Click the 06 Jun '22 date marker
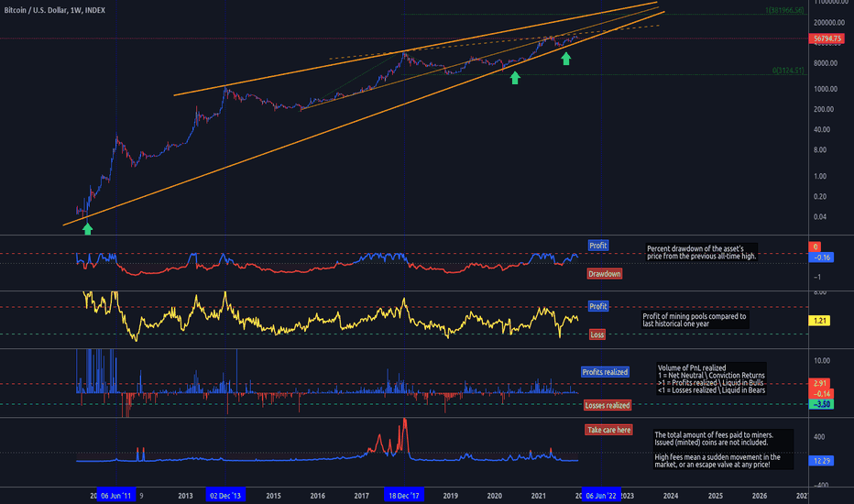The image size is (854, 504). tap(601, 495)
